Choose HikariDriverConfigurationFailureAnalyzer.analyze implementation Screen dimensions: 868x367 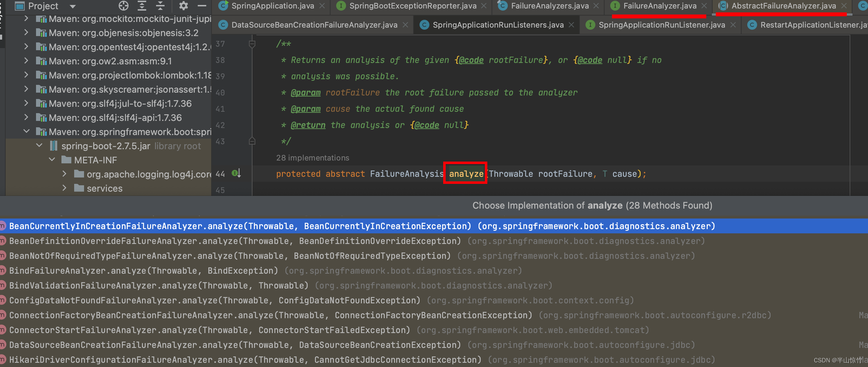pos(434,360)
